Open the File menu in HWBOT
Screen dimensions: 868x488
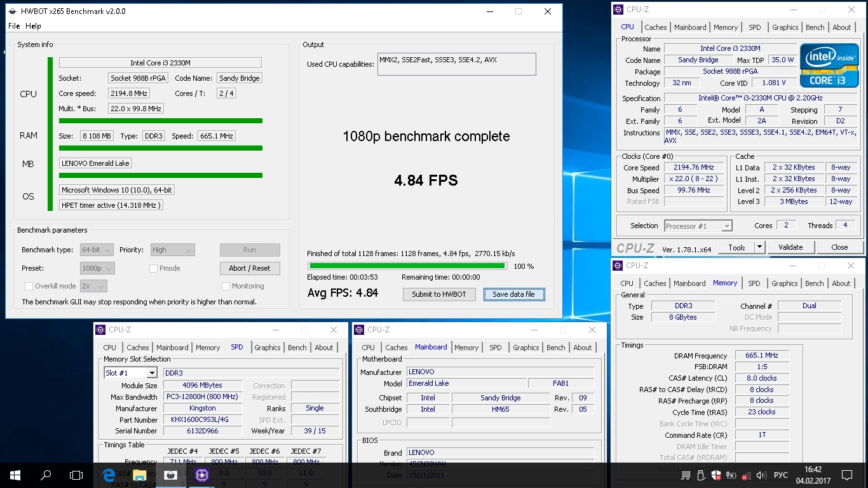point(14,26)
